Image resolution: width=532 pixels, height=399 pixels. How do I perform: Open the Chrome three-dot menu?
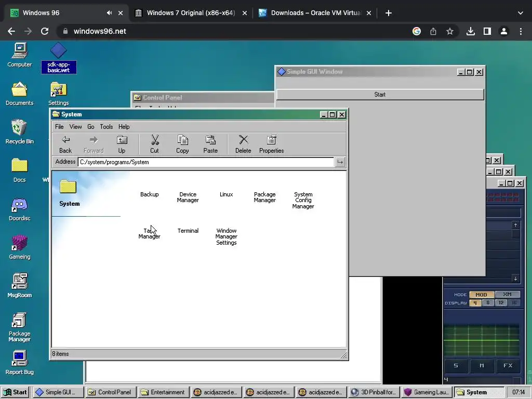[521, 31]
